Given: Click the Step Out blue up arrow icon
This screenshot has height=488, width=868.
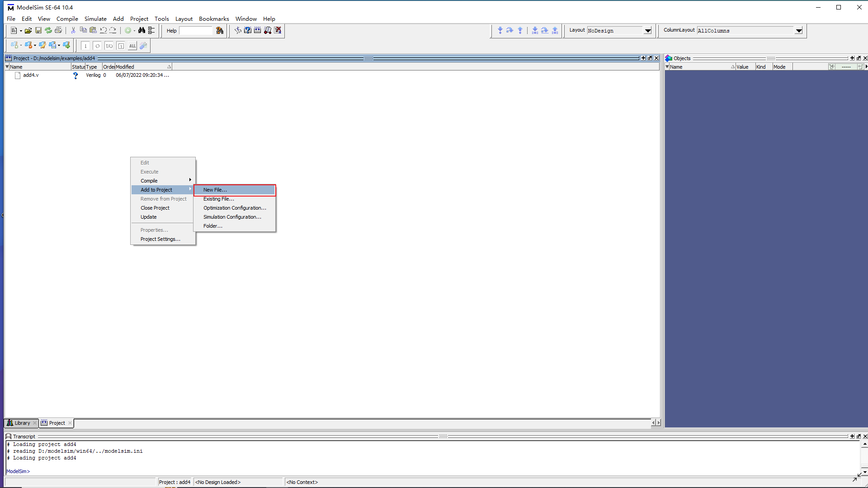Looking at the screenshot, I should [520, 30].
